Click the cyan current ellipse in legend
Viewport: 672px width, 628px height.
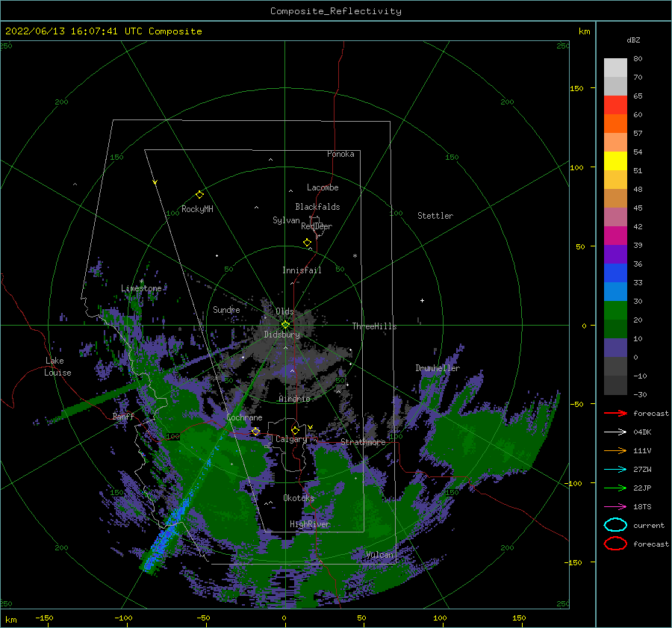click(615, 525)
